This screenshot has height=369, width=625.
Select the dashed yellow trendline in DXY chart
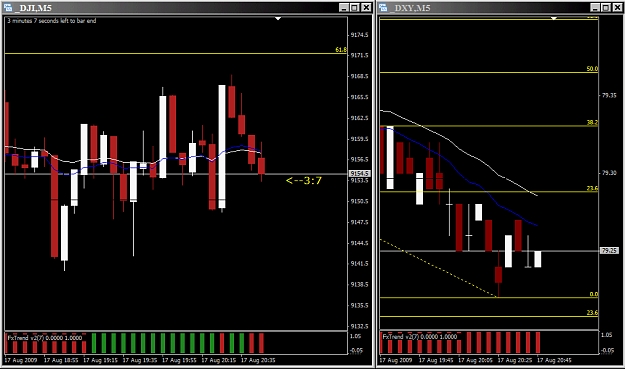tap(438, 268)
